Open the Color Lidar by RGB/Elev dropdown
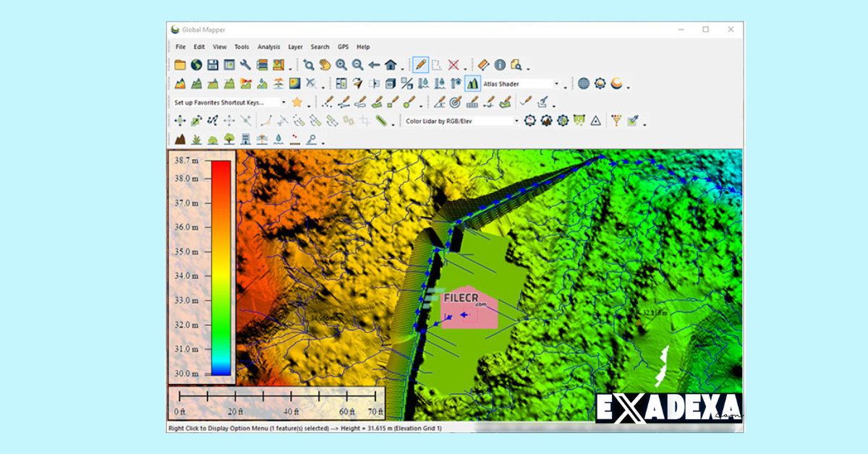 516,121
